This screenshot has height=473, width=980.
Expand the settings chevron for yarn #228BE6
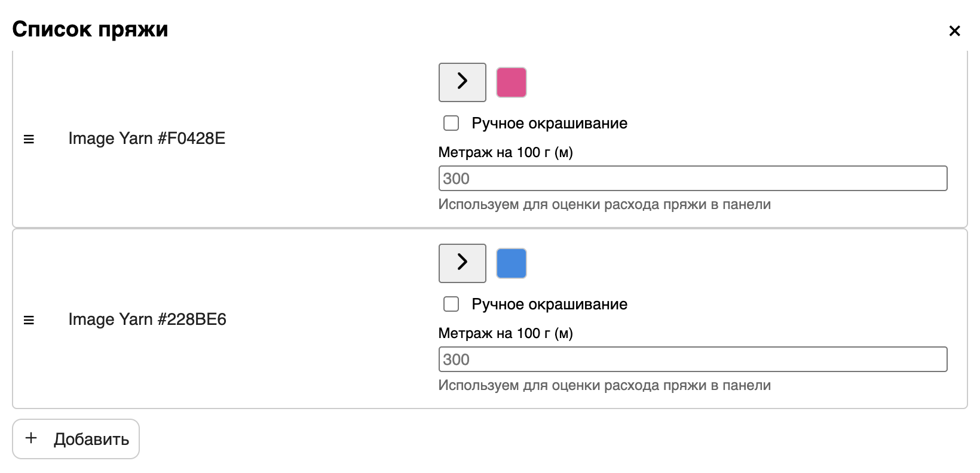click(x=462, y=263)
